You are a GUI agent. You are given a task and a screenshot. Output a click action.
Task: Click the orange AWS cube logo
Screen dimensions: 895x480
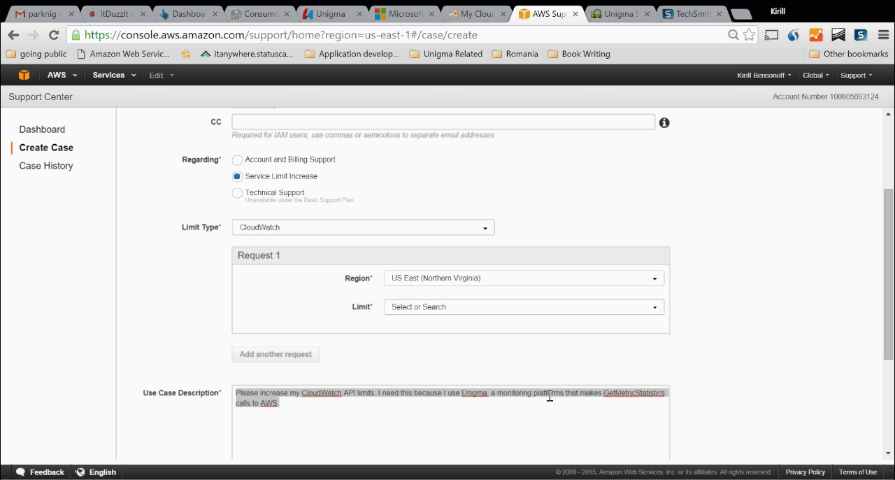coord(23,75)
